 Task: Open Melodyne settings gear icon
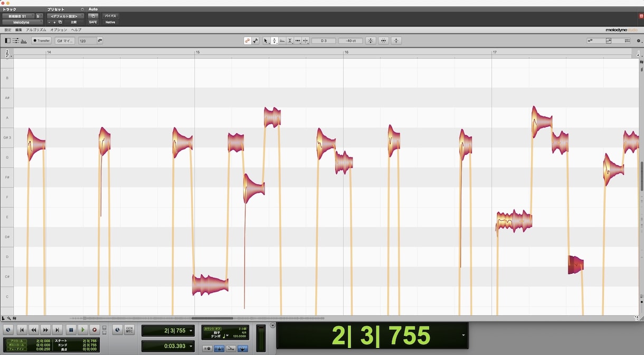point(639,41)
